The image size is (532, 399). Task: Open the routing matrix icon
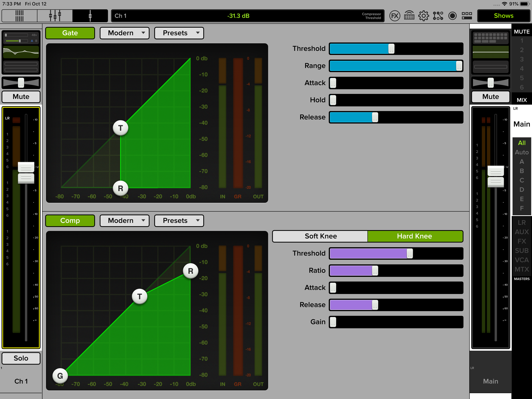coord(438,16)
